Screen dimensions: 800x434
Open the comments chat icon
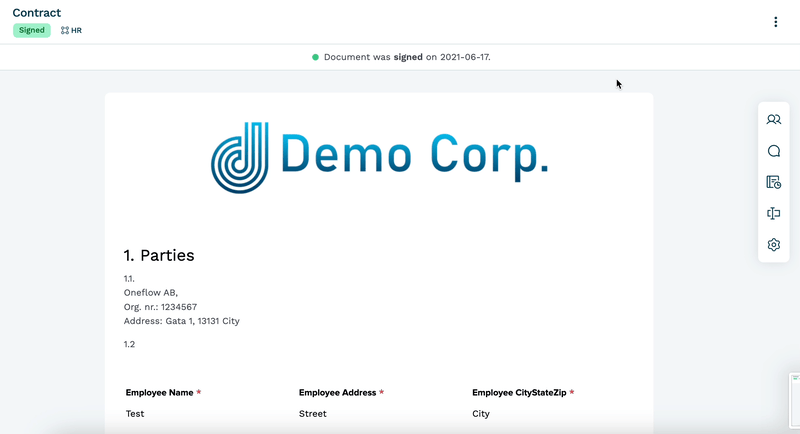point(773,151)
